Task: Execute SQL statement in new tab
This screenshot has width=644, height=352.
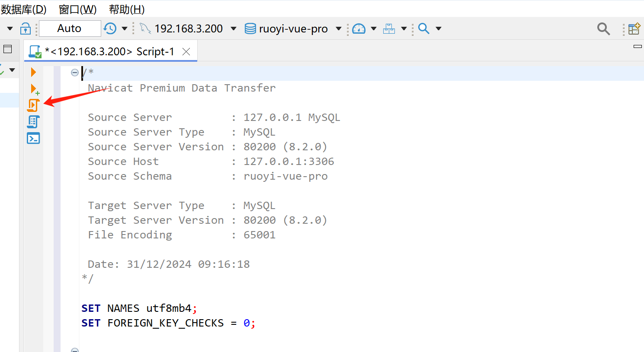Action: pyautogui.click(x=34, y=89)
